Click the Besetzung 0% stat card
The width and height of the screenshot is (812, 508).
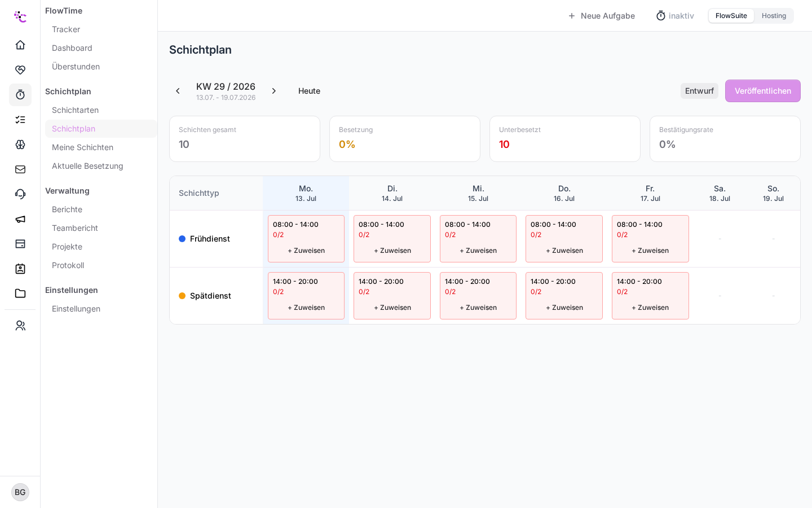point(405,139)
